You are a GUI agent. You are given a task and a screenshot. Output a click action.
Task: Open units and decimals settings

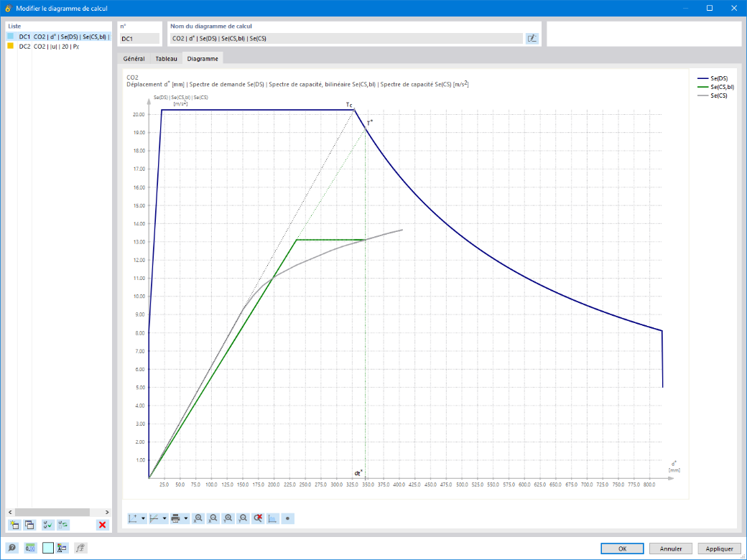[30, 548]
